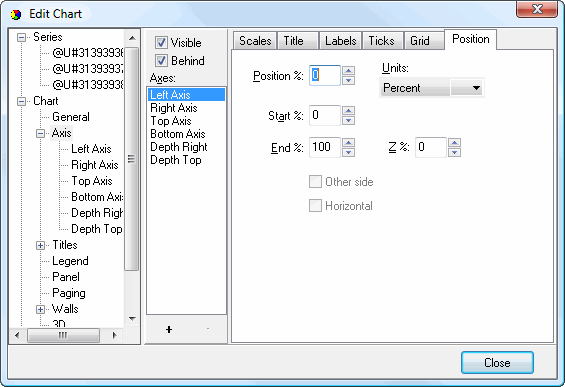Increase Position % with up arrow
The image size is (565, 387).
pyautogui.click(x=348, y=71)
